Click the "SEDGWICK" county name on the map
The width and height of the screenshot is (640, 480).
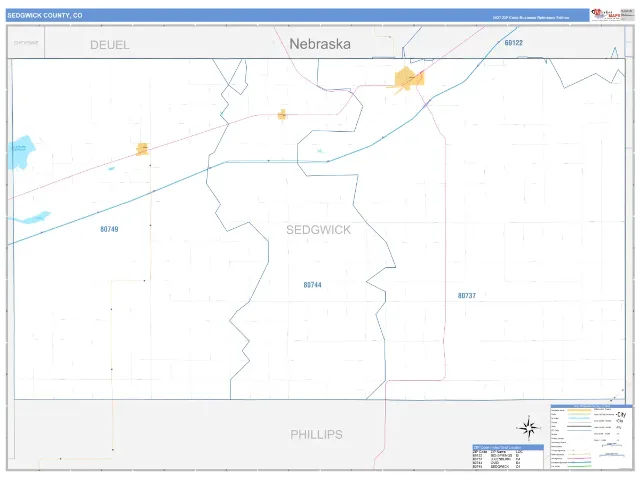tap(318, 230)
